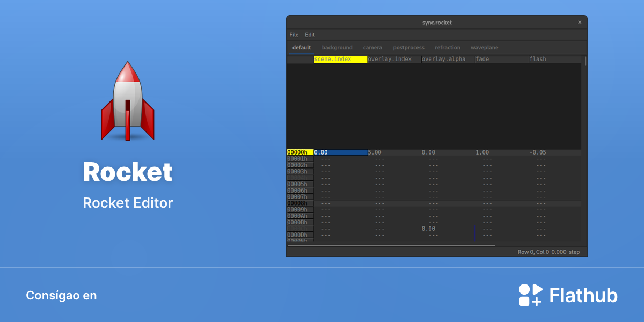Click the step indicator in the status bar
This screenshot has width=644, height=322.
pos(574,252)
